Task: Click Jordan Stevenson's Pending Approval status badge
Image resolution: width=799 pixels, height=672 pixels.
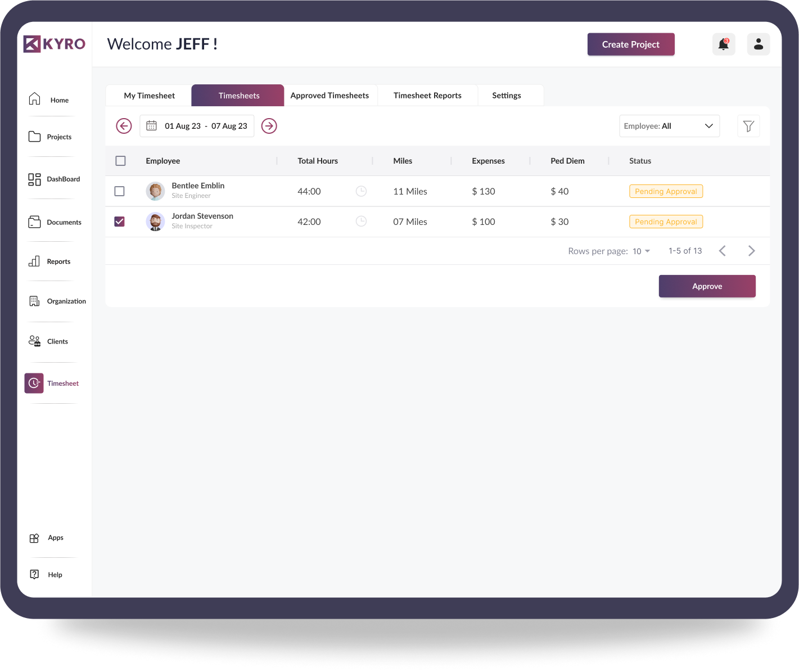Action: [x=666, y=222]
